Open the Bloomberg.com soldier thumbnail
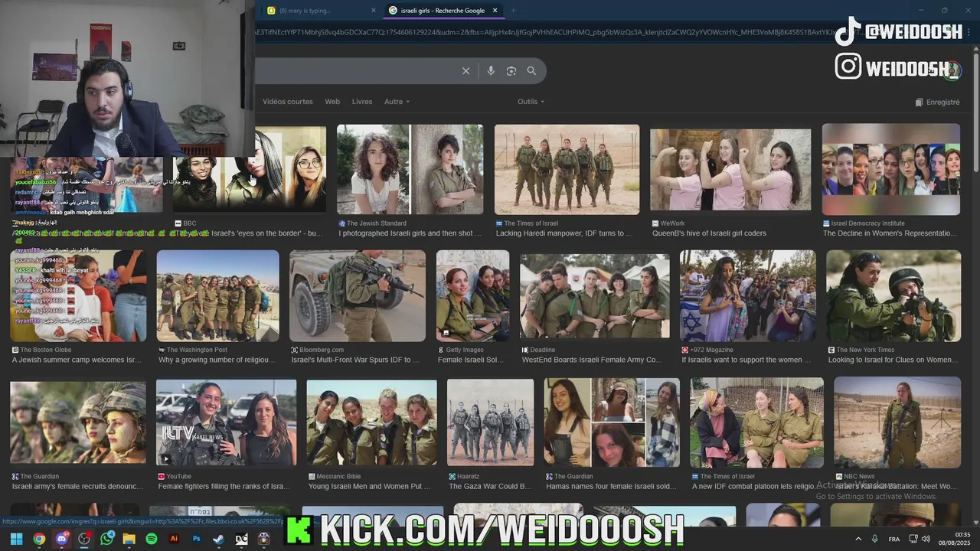This screenshot has width=980, height=551. coord(358,295)
